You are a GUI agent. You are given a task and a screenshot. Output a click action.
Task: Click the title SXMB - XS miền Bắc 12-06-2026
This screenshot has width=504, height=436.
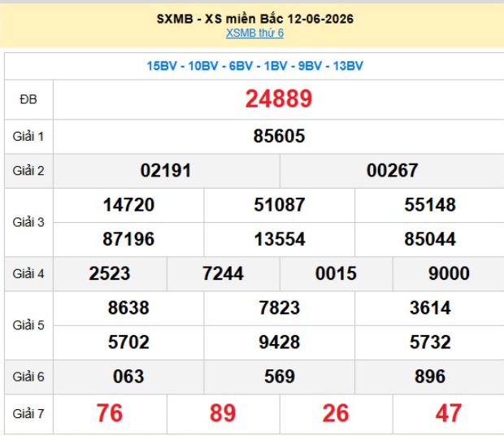pos(255,19)
